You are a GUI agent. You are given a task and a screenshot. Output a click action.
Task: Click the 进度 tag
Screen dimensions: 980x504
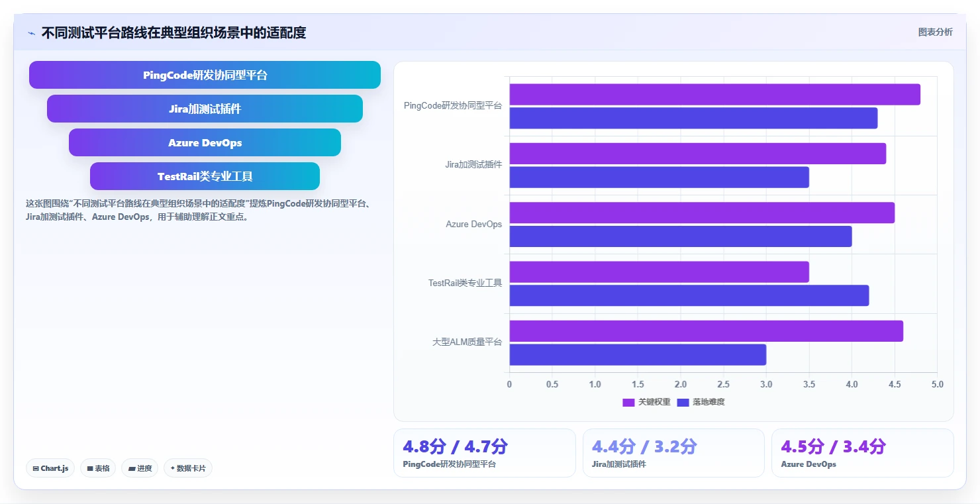140,468
